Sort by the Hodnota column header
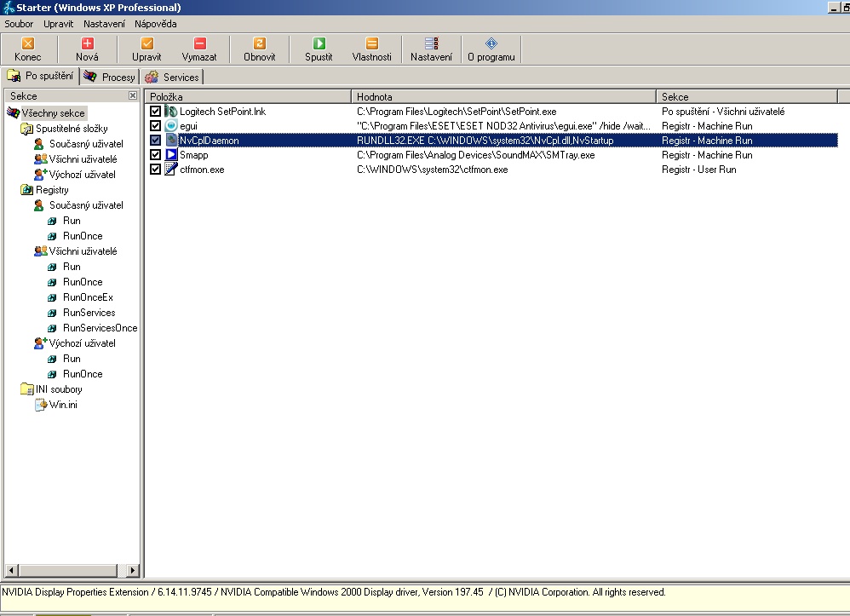850x616 pixels. coord(503,96)
